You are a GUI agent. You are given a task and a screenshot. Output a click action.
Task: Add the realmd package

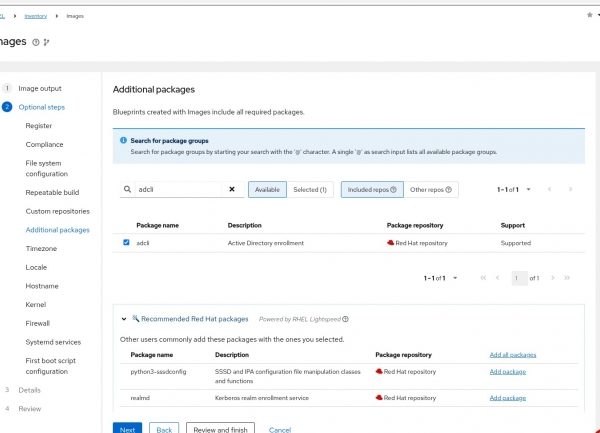(x=508, y=398)
